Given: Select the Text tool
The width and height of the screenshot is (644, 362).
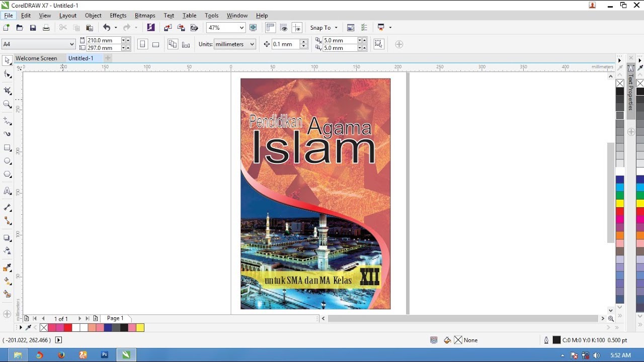Looking at the screenshot, I should 8,191.
